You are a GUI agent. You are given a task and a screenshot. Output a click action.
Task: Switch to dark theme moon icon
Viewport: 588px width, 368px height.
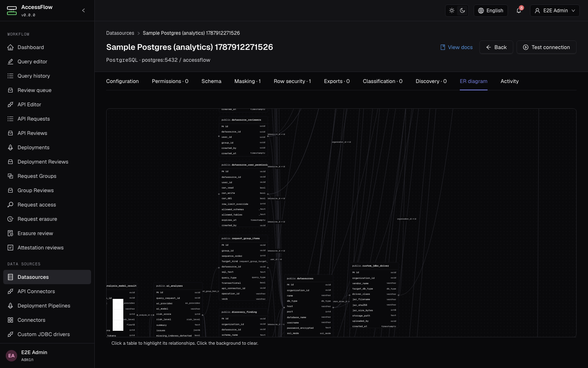pos(463,11)
